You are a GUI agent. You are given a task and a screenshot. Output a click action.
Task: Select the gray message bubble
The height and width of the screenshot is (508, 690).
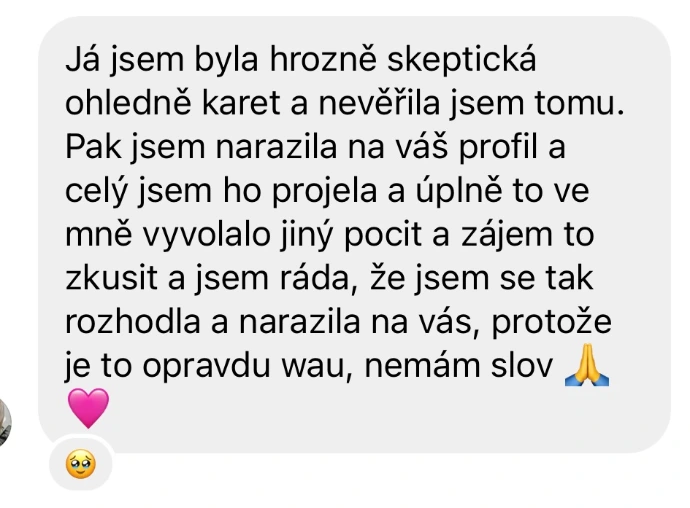[354, 235]
